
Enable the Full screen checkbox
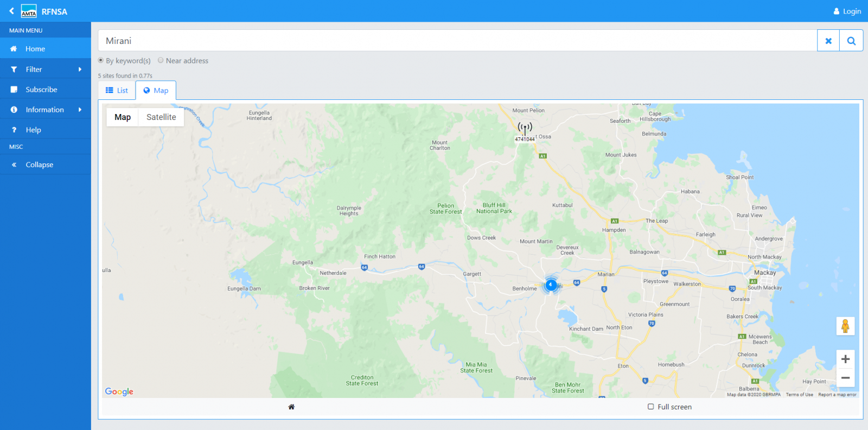click(x=650, y=407)
